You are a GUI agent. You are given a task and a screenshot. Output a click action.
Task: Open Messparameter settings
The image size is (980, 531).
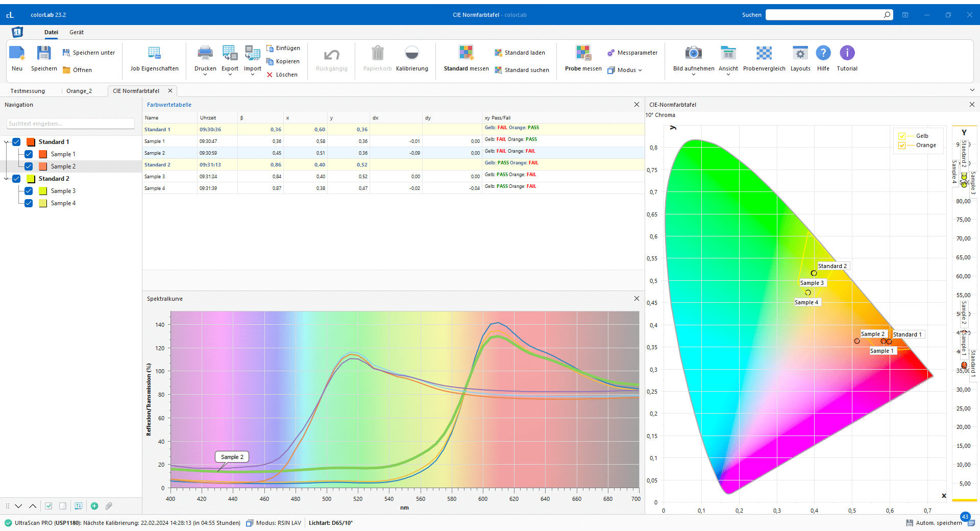632,53
